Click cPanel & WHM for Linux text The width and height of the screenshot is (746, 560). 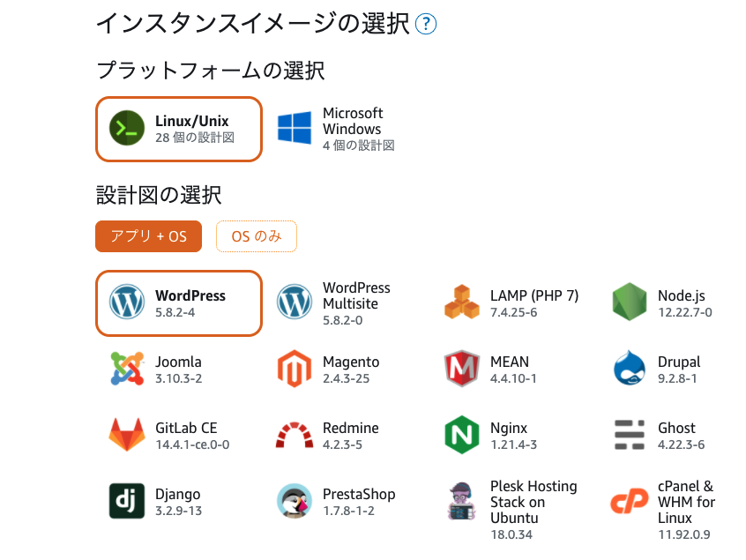[687, 502]
